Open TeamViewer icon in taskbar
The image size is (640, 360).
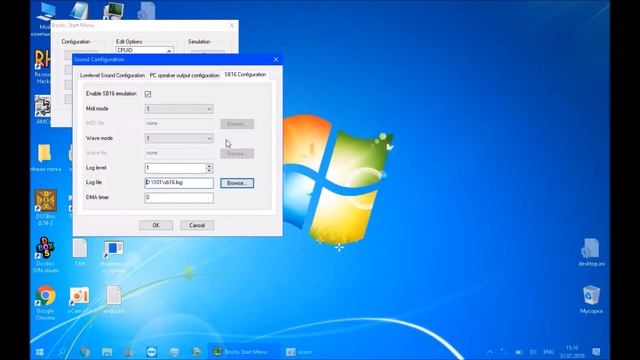pyautogui.click(x=151, y=352)
